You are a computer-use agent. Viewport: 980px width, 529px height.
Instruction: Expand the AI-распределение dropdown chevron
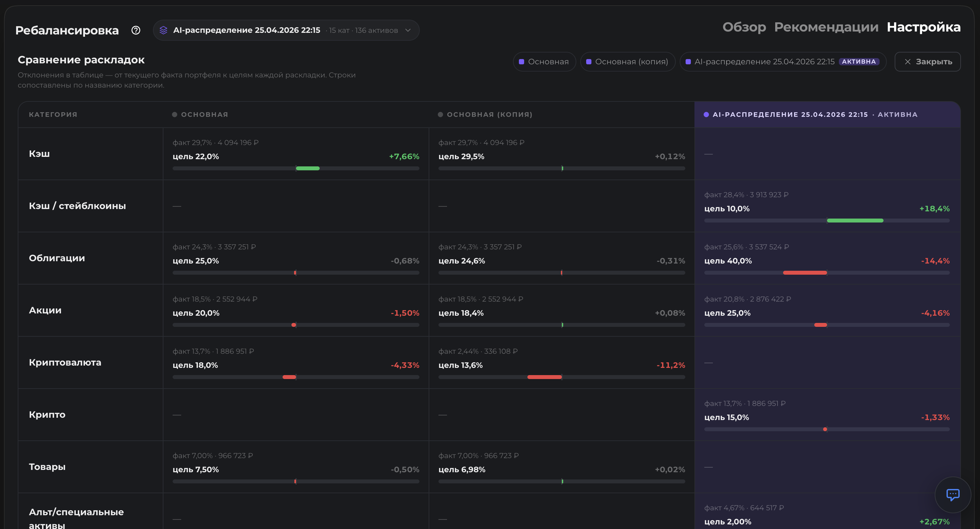[x=408, y=31]
